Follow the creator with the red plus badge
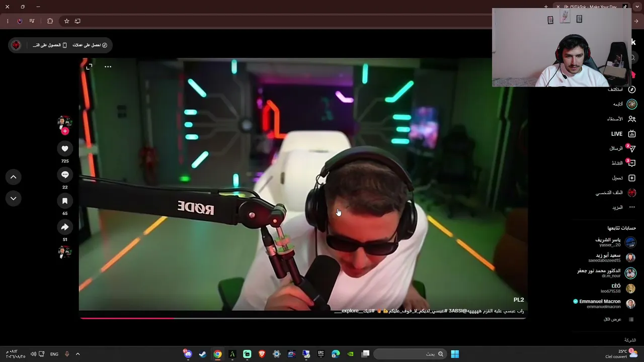Screen dimensions: 644x362 tap(65, 131)
